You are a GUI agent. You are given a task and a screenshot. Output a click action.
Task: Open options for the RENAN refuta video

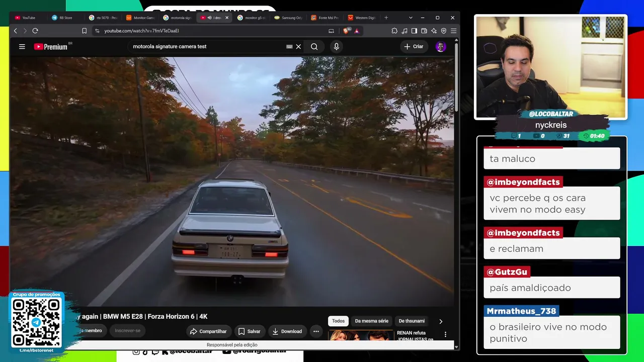coord(445,334)
